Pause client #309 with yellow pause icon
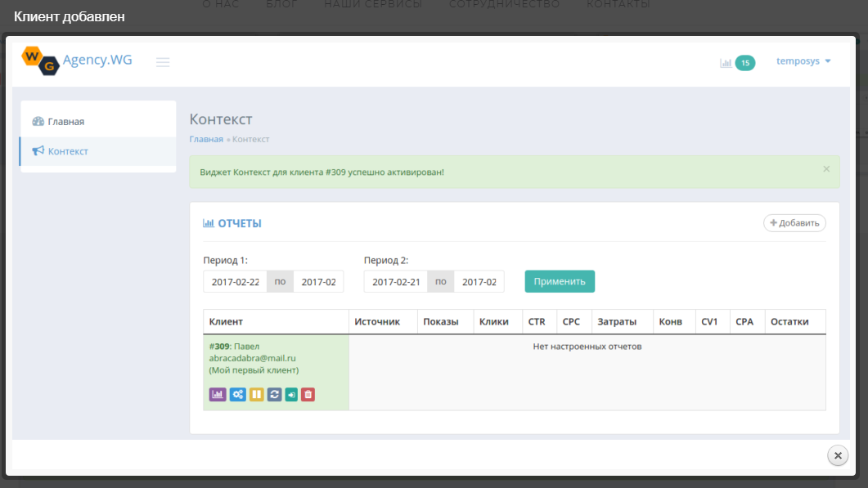 (256, 395)
